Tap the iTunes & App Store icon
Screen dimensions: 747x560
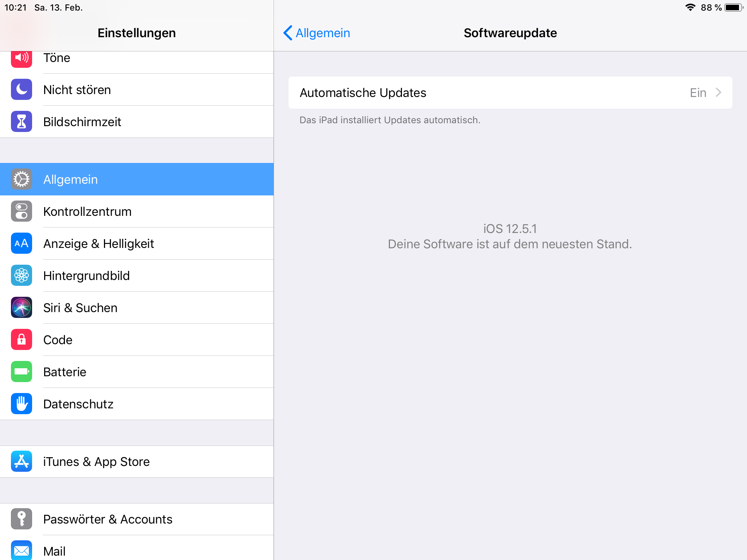pos(22,462)
